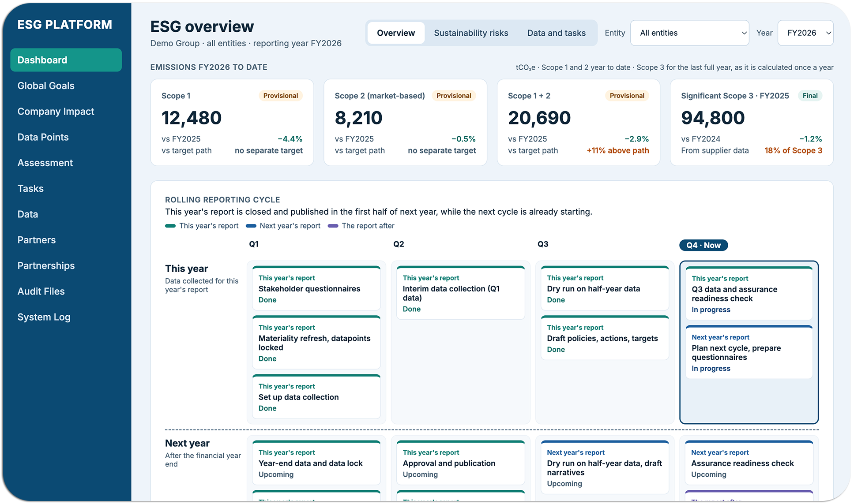
Task: Open Interim data collection (Q1 data) card
Action: [x=461, y=293]
